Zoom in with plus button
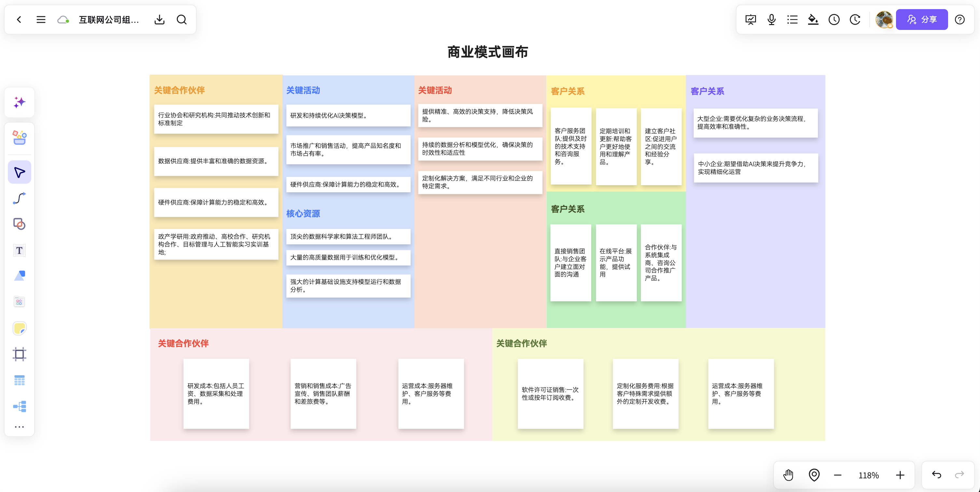The width and height of the screenshot is (980, 492). click(900, 475)
